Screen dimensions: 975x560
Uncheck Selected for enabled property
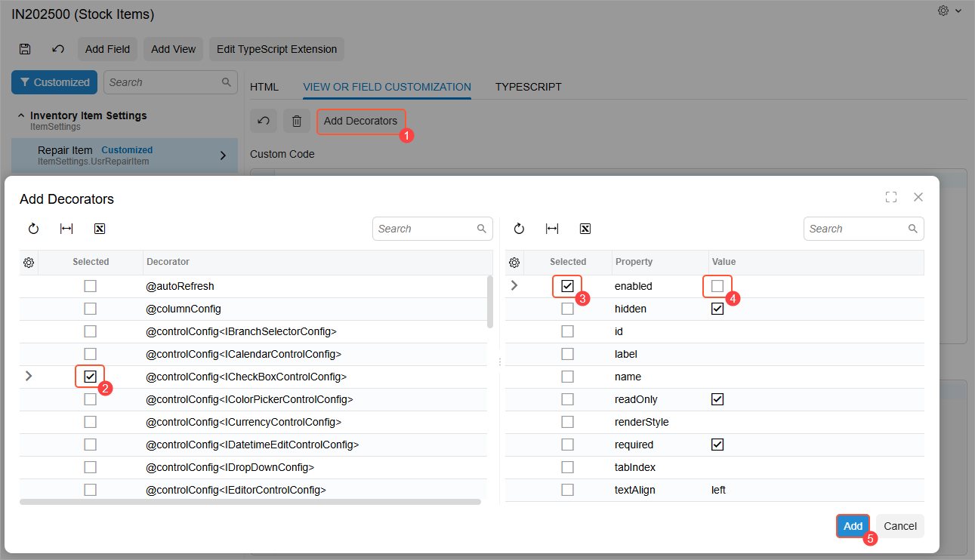[567, 286]
